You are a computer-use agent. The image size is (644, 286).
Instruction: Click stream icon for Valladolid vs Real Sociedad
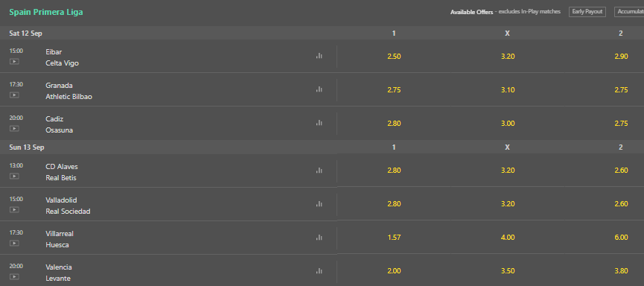[14, 209]
